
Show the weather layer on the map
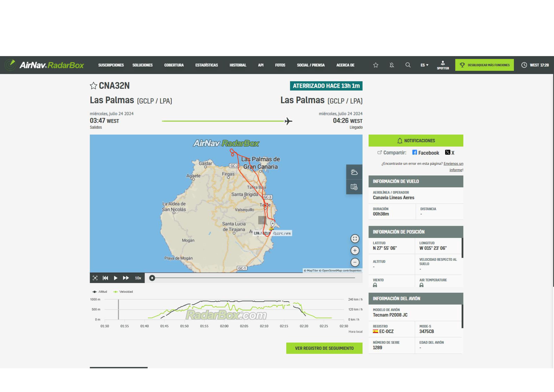(x=354, y=172)
